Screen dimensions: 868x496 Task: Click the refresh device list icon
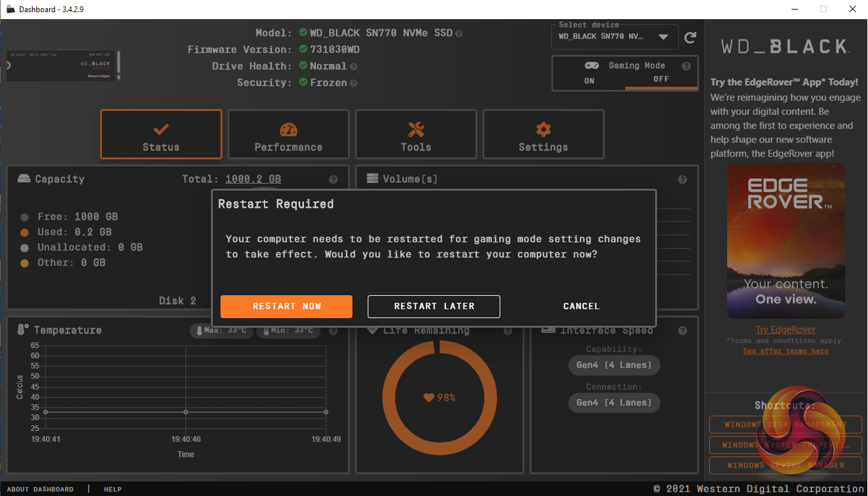tap(690, 38)
